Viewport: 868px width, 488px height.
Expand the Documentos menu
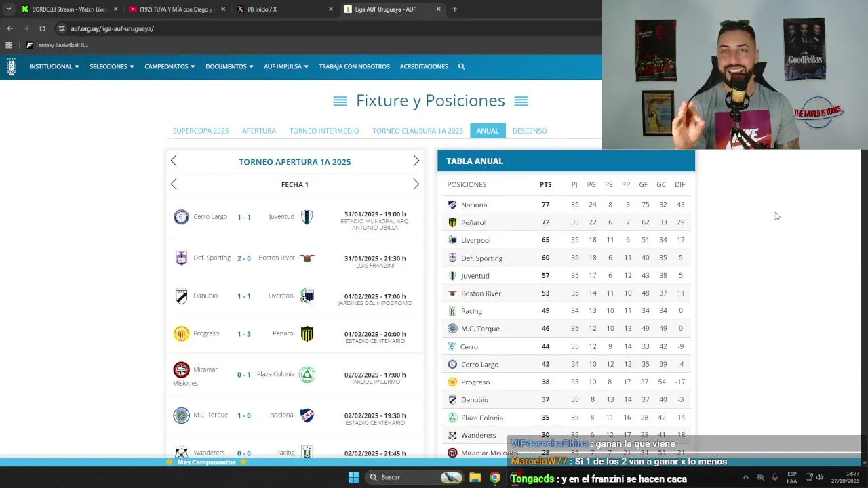(229, 66)
